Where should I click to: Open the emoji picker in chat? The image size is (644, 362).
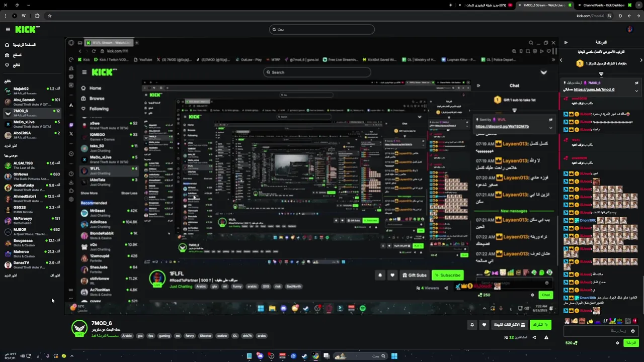pos(633,331)
